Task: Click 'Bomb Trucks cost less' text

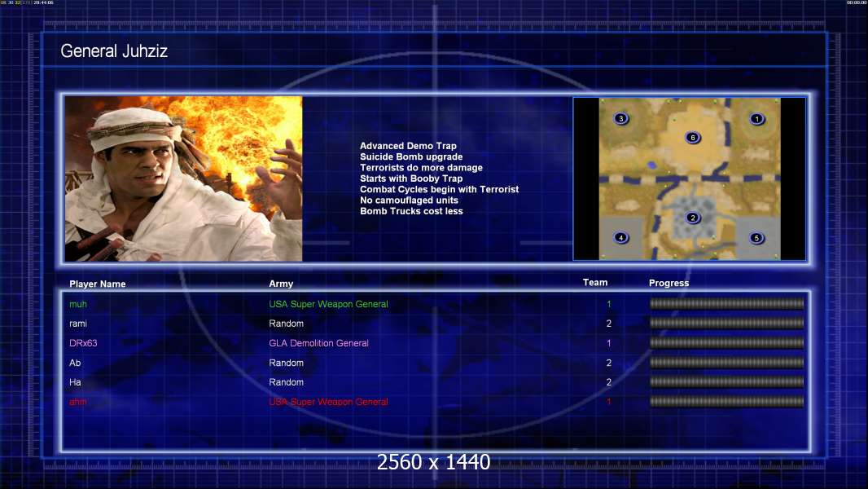Action: pos(411,211)
